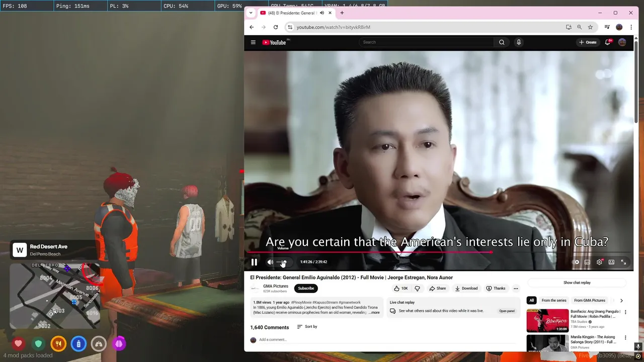This screenshot has height=362, width=644.
Task: Click the search magnifier button
Action: pyautogui.click(x=502, y=42)
